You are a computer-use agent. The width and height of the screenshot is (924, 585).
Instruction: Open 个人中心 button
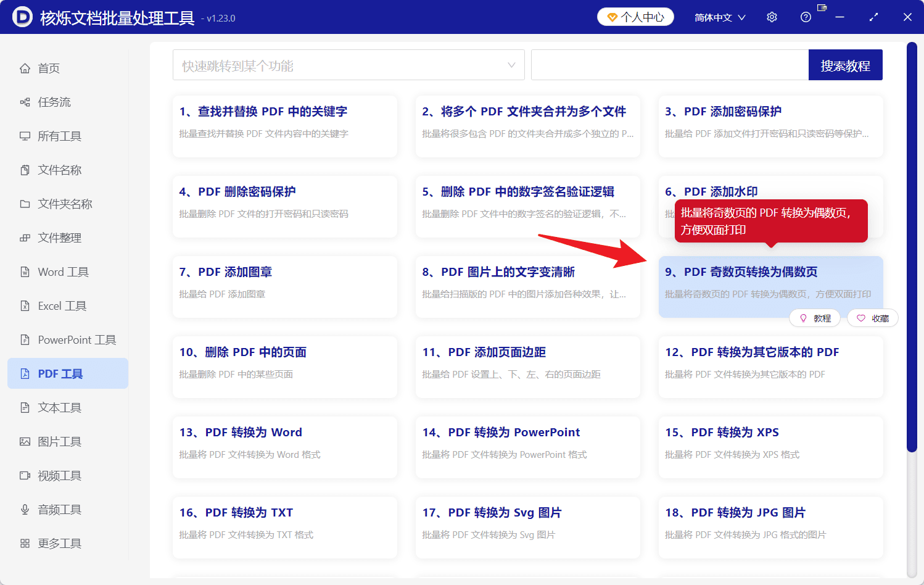pyautogui.click(x=635, y=17)
